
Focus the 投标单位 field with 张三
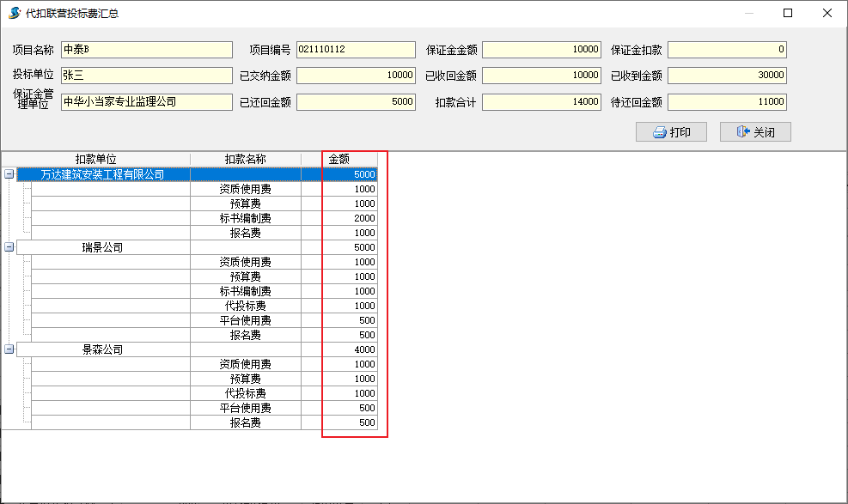tap(146, 76)
